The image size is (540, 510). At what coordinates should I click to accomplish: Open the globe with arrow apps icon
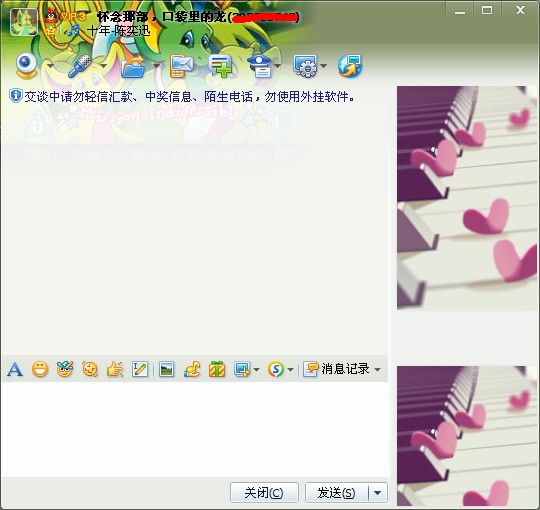[x=350, y=66]
